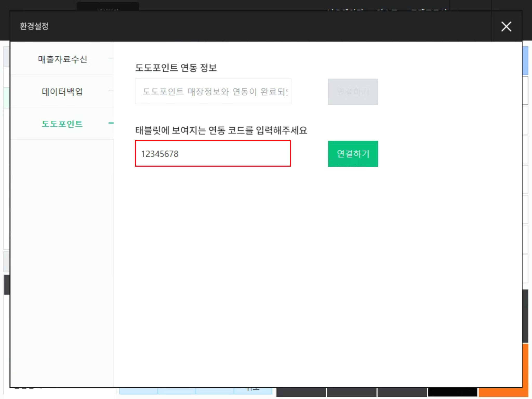
Task: Click the greyed-out 연결하기 button
Action: (x=353, y=92)
